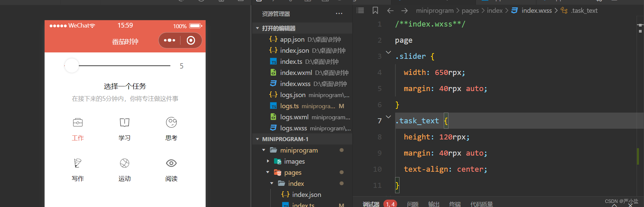Open the explorer more-actions ellipsis

tap(339, 14)
